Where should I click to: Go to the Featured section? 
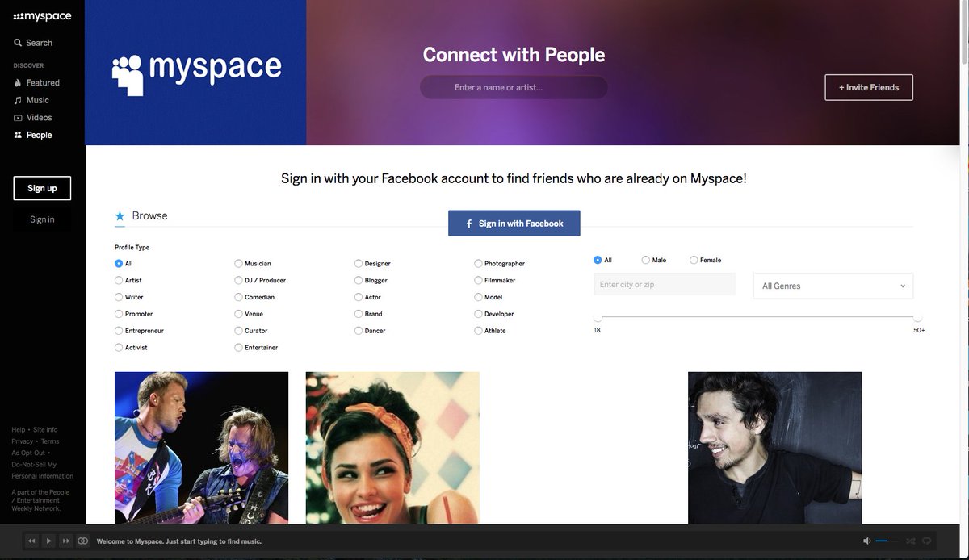tap(37, 82)
